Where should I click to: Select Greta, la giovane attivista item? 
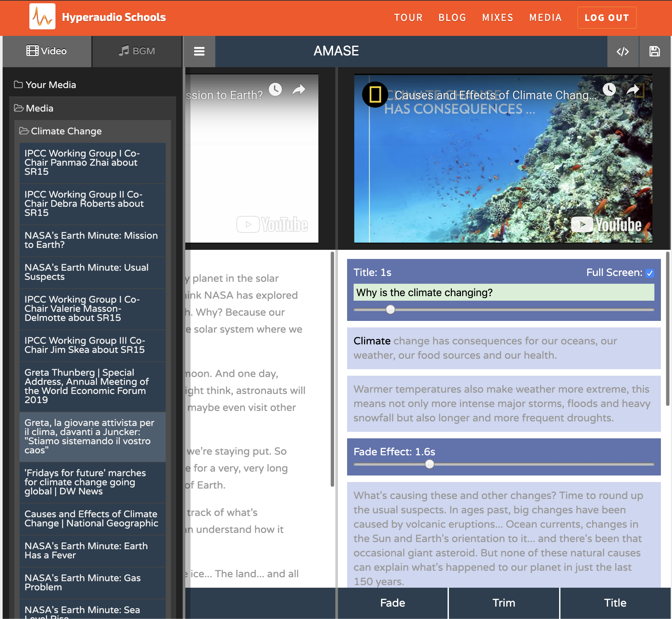(92, 437)
